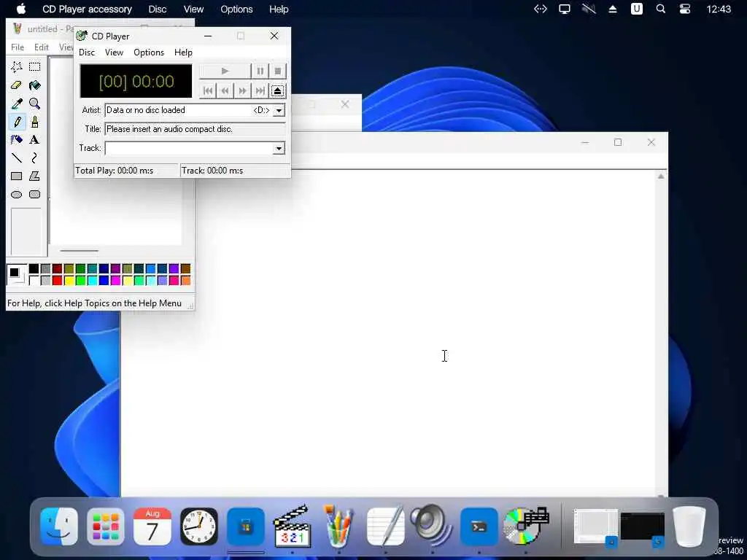Choose the magenta color swatch
The image size is (747, 560).
(x=116, y=281)
